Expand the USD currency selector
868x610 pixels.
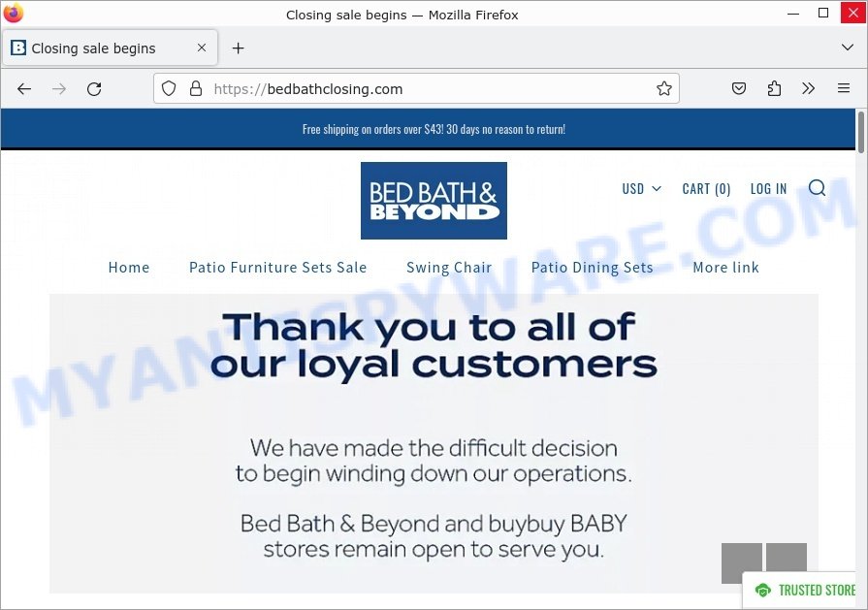[x=641, y=189]
